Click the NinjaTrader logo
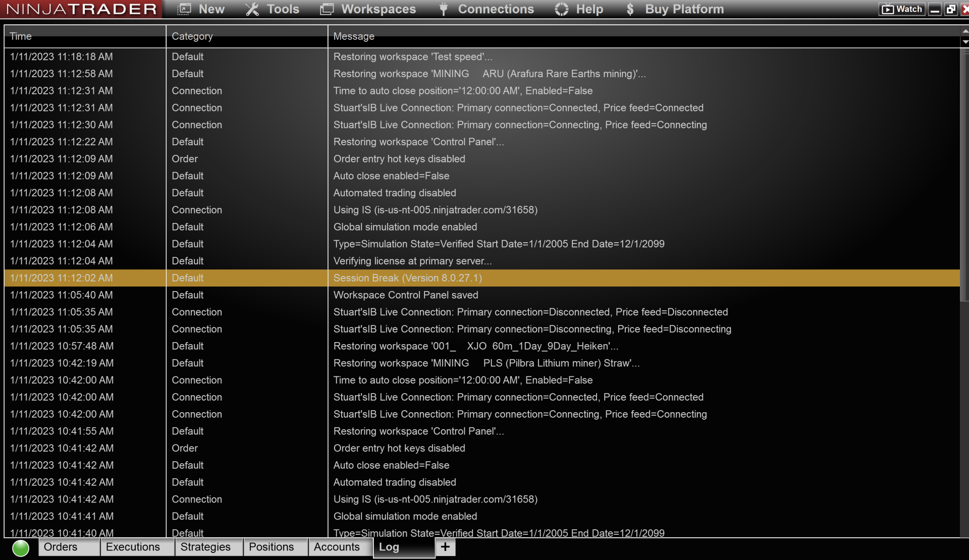Image resolution: width=969 pixels, height=560 pixels. tap(81, 9)
